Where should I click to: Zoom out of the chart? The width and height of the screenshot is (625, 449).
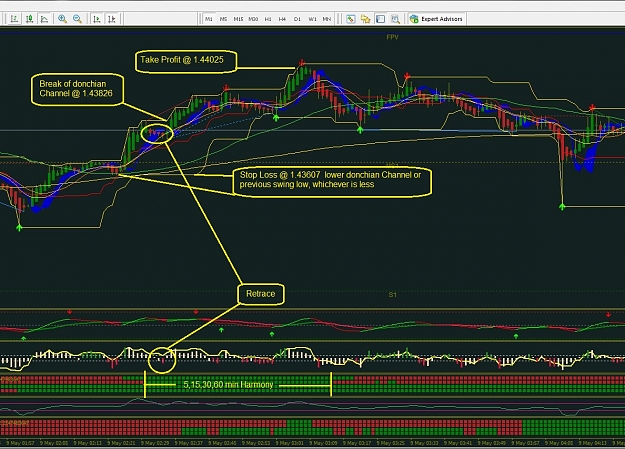(77, 19)
